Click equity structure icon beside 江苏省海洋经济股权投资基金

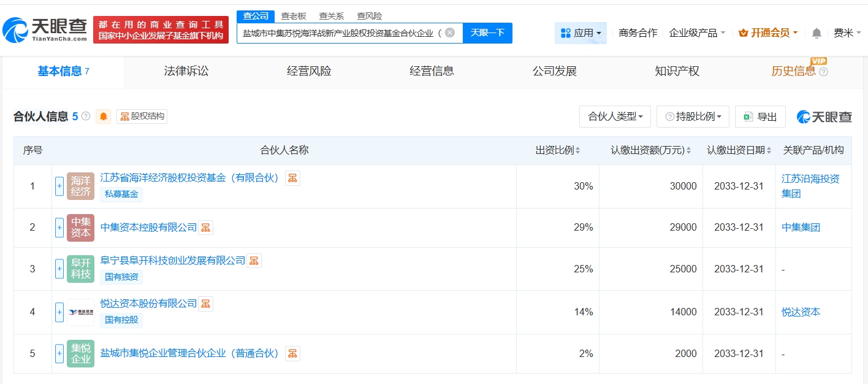tap(292, 178)
